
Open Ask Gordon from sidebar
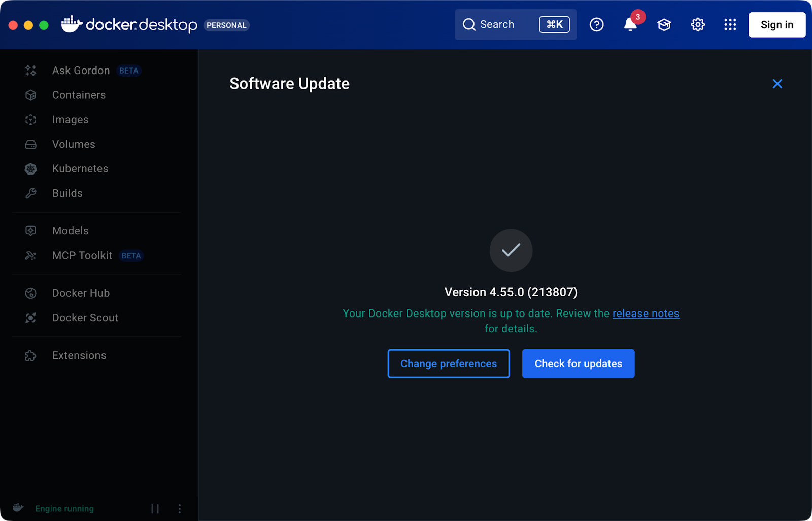click(x=81, y=71)
